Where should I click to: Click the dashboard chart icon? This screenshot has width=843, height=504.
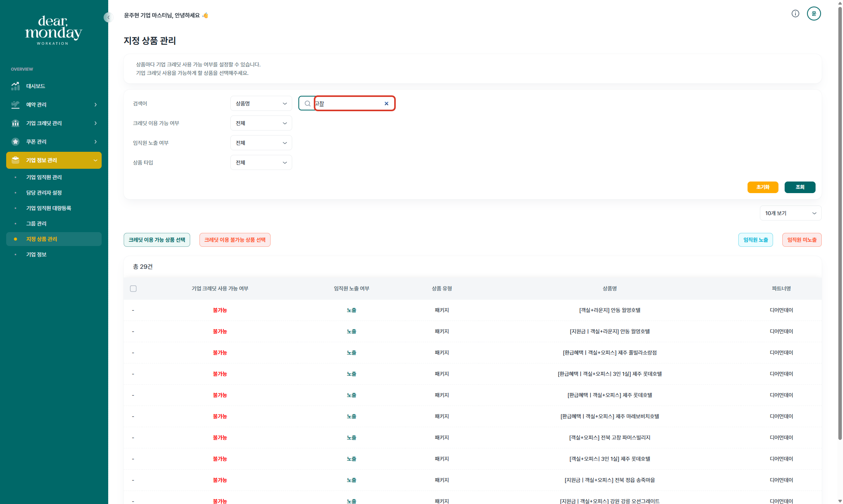tap(15, 86)
